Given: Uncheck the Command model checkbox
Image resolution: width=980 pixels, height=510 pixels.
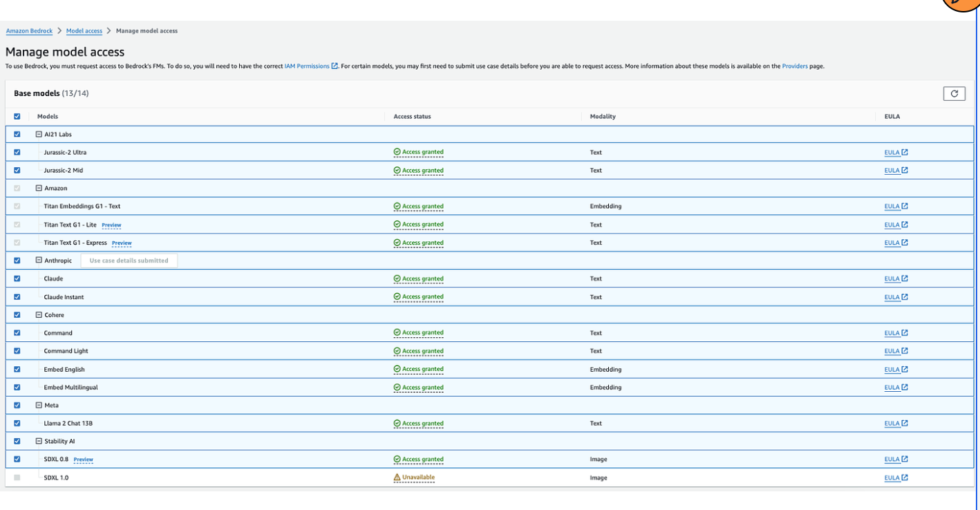Looking at the screenshot, I should tap(17, 332).
